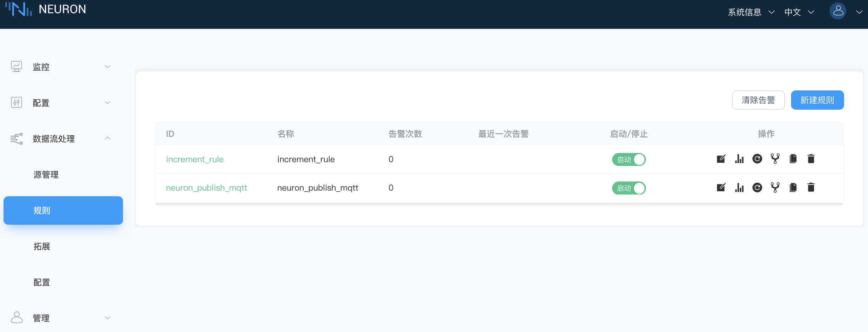Screen dimensions: 868x332
Task: Edit the increment_rule rule
Action: [721, 159]
